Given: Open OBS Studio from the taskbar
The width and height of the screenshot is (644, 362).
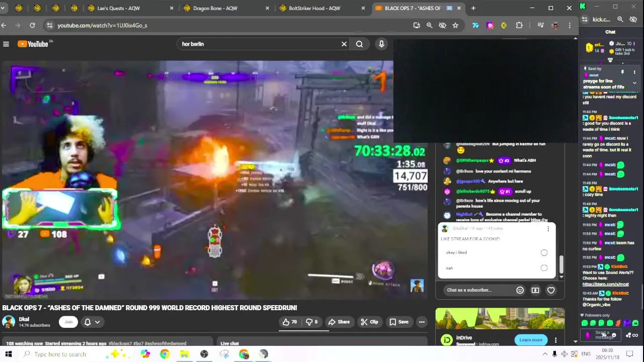Looking at the screenshot, I should coord(204,354).
